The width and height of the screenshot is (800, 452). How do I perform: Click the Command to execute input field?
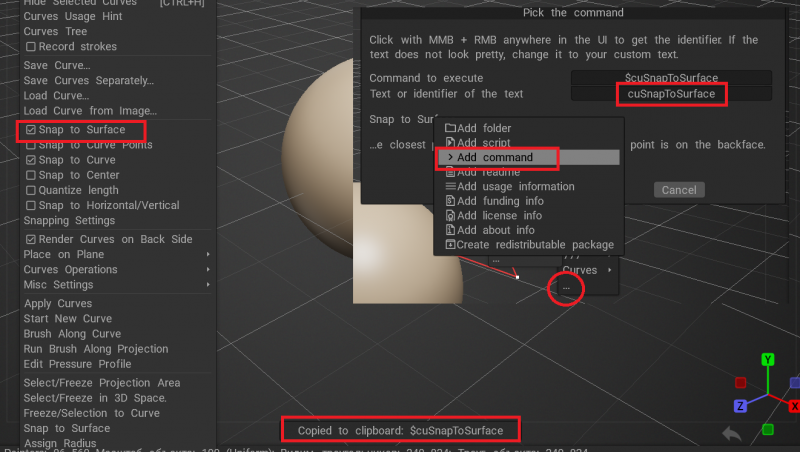(x=671, y=78)
